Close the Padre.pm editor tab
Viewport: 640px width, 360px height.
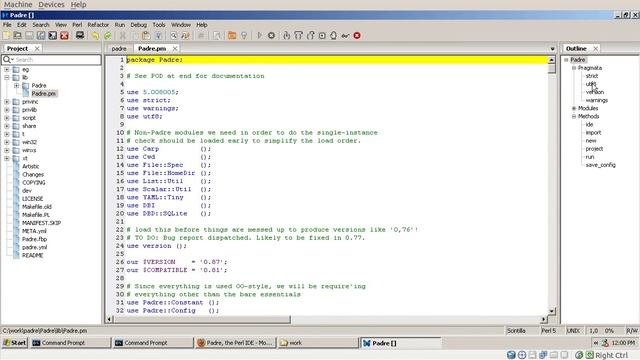click(175, 49)
